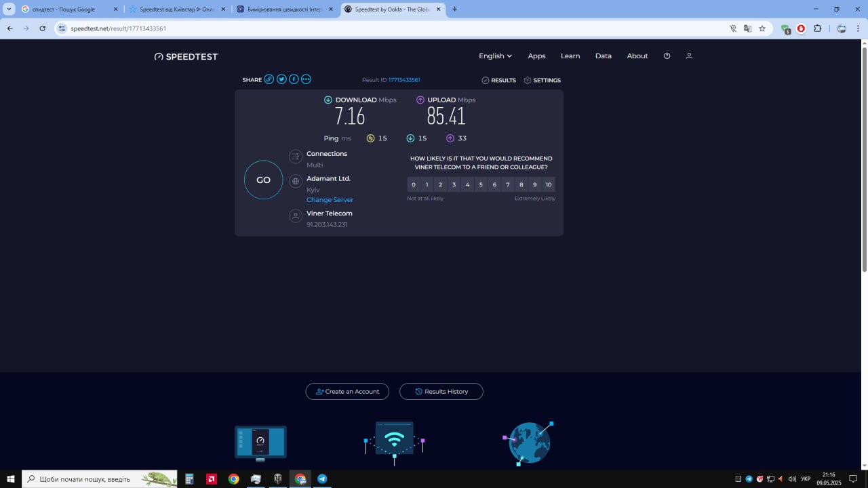
Task: Open AMD software from the taskbar
Action: tap(212, 479)
